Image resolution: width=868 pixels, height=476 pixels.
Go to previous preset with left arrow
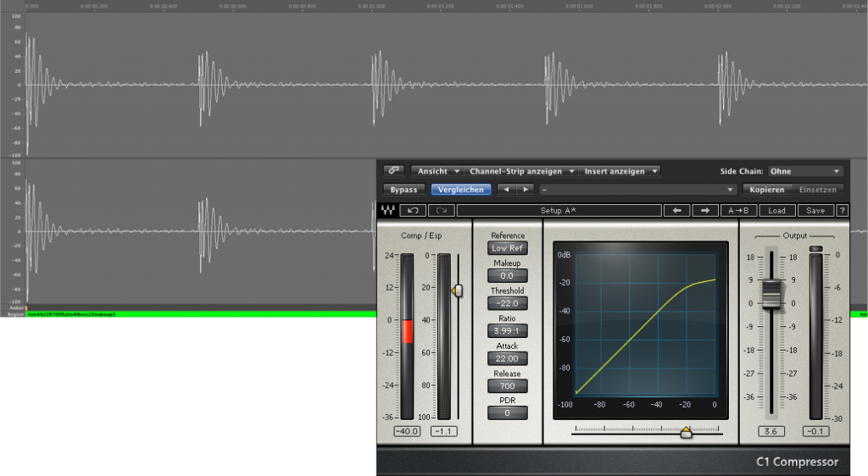[676, 210]
